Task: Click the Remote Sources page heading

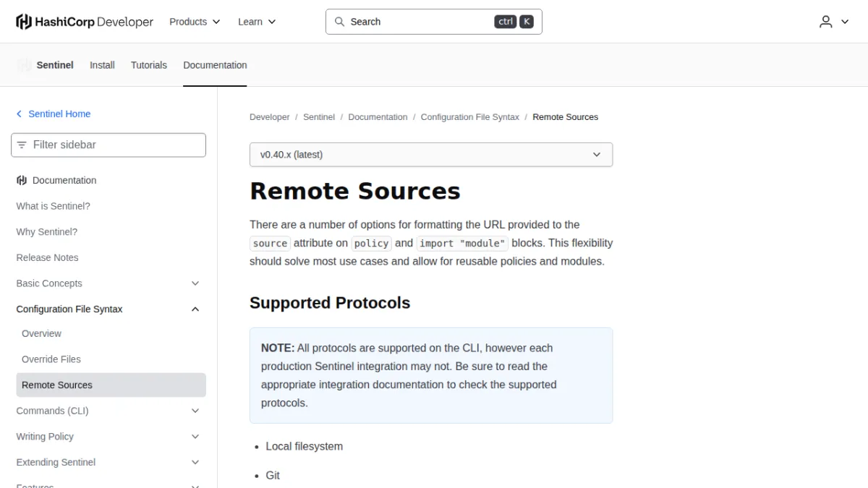Action: click(355, 191)
